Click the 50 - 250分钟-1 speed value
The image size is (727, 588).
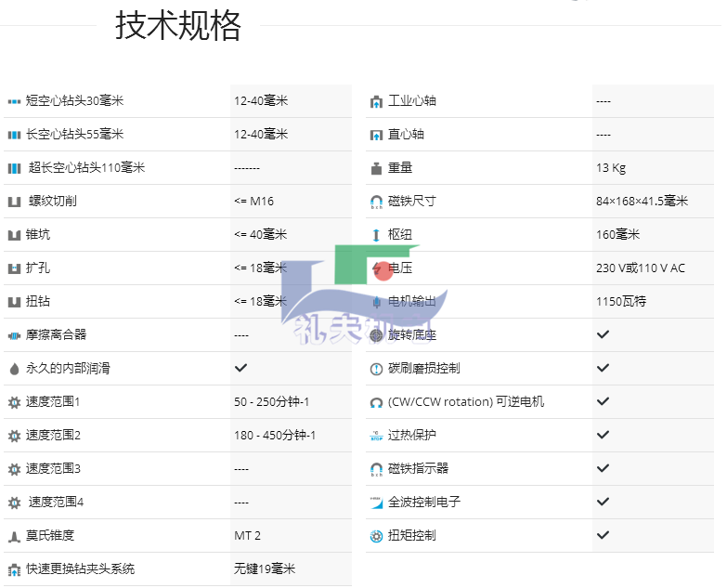271,401
